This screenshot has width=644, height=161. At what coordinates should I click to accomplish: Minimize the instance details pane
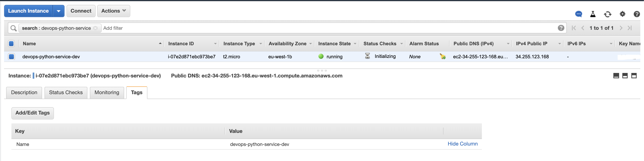(x=616, y=76)
